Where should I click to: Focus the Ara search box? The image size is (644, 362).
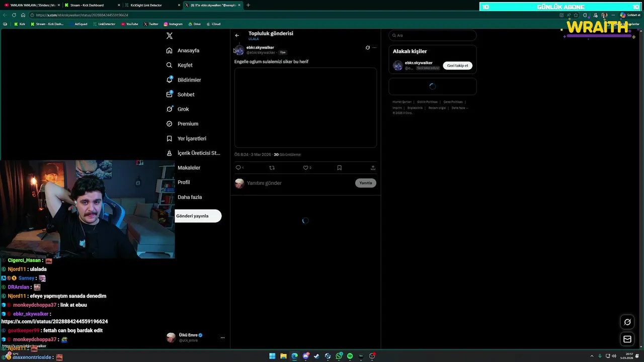(432, 35)
